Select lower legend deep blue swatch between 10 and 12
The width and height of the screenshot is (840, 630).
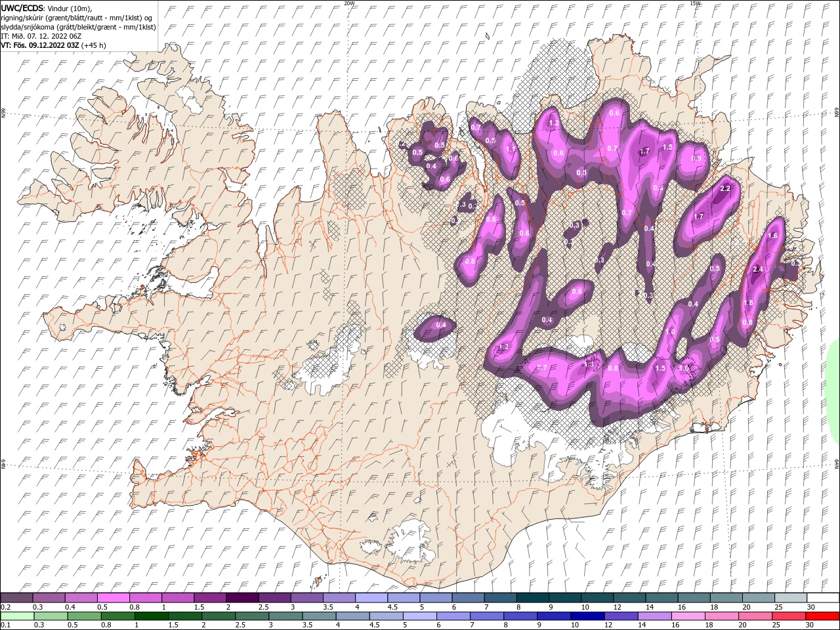click(x=587, y=616)
